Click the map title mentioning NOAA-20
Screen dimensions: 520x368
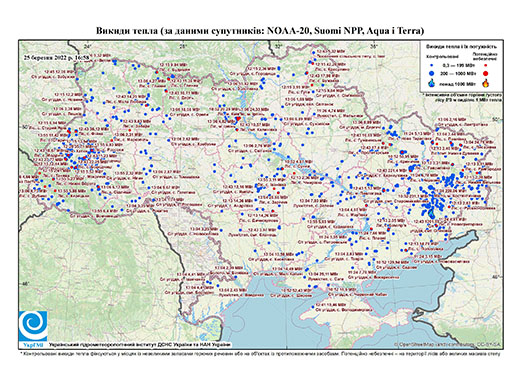click(260, 31)
